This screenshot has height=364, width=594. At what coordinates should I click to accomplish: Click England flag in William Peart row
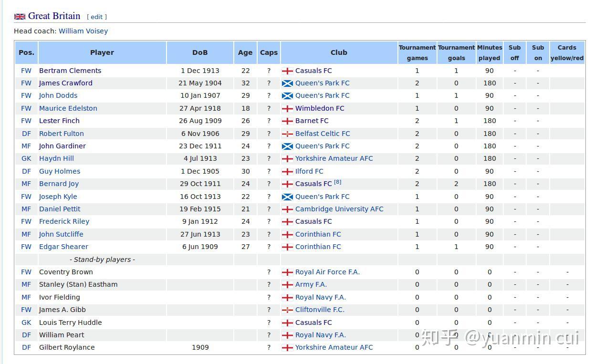(x=287, y=335)
